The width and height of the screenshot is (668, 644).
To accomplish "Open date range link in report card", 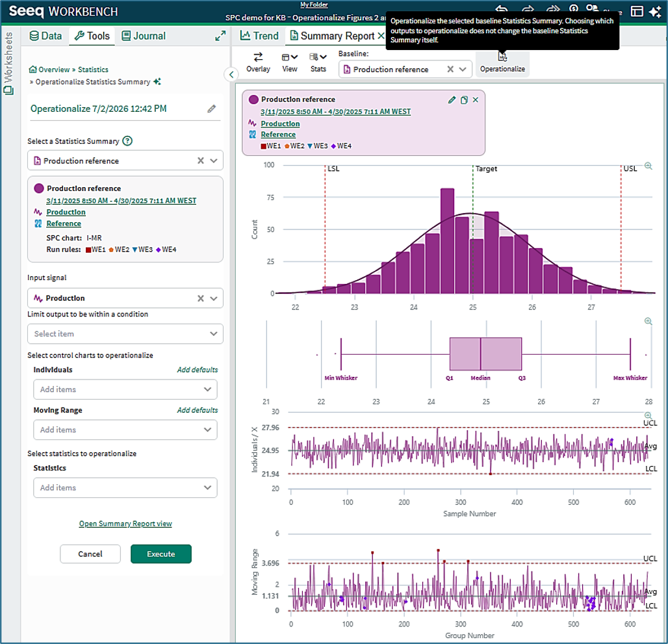I will [336, 112].
